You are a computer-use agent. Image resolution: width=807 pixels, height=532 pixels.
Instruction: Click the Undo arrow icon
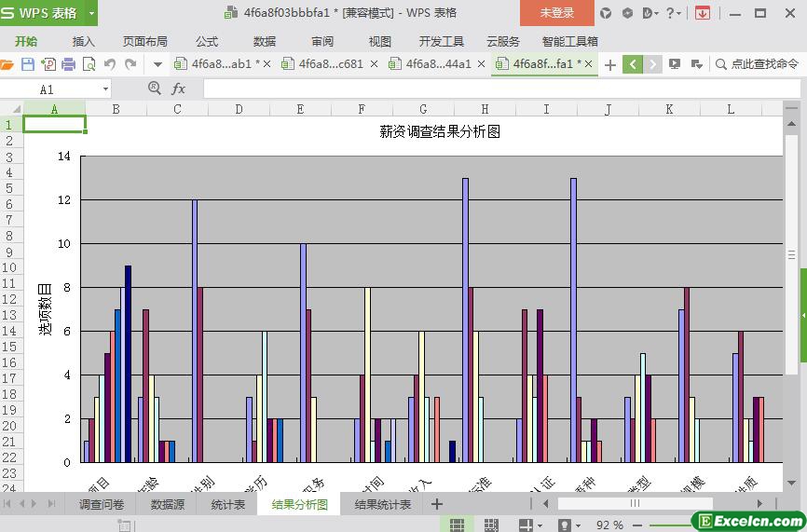110,64
